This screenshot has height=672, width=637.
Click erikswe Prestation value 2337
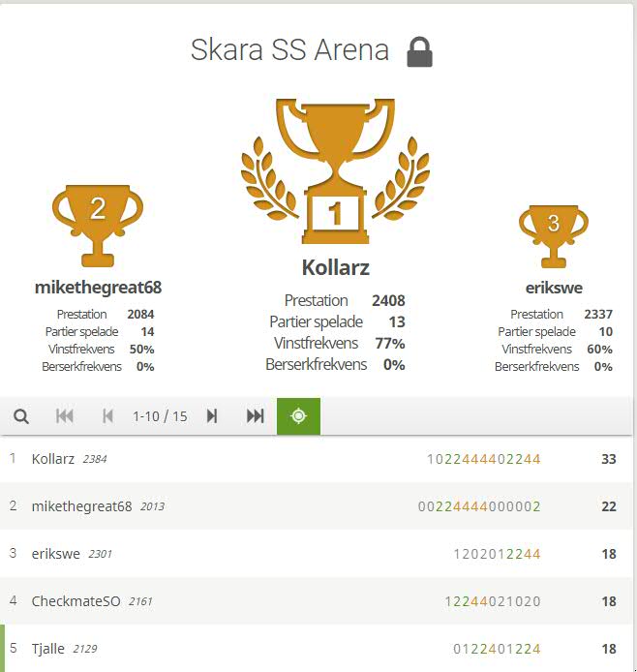tap(598, 314)
